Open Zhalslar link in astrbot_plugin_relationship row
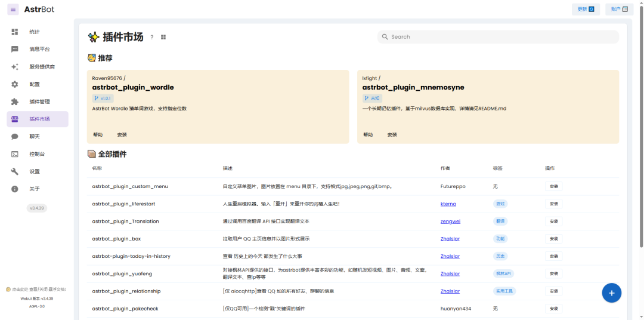Viewport: 644px width, 320px height. pyautogui.click(x=450, y=291)
